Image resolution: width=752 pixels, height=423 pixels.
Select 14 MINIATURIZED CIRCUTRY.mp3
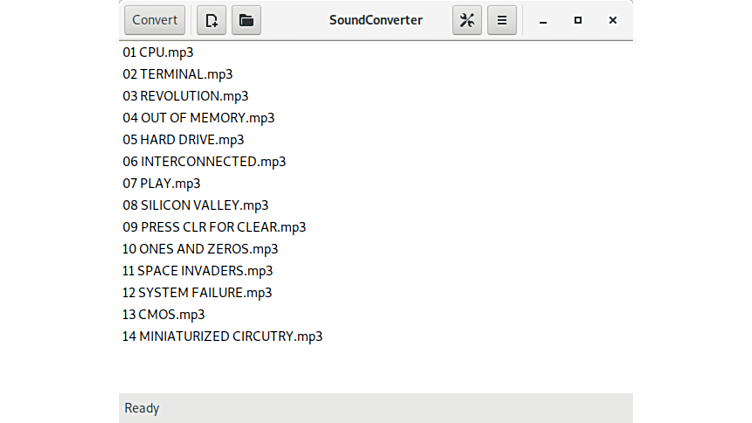coord(222,336)
